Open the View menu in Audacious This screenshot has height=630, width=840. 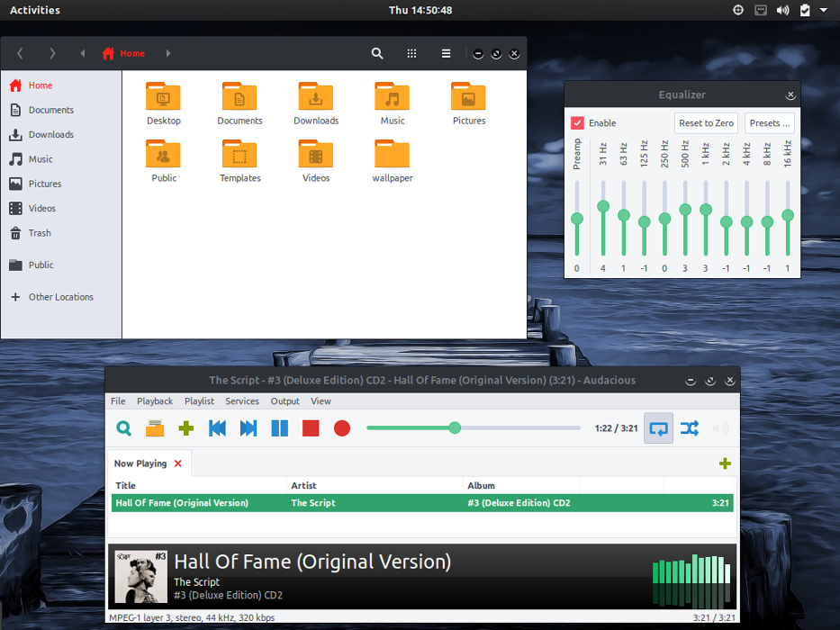(321, 401)
